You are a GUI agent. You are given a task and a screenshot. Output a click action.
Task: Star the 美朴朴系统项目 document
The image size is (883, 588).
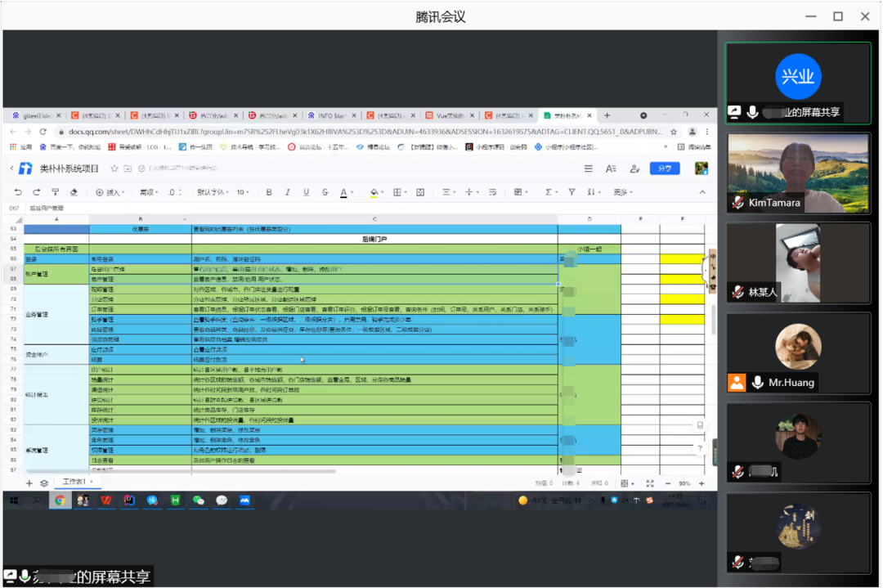[x=114, y=168]
